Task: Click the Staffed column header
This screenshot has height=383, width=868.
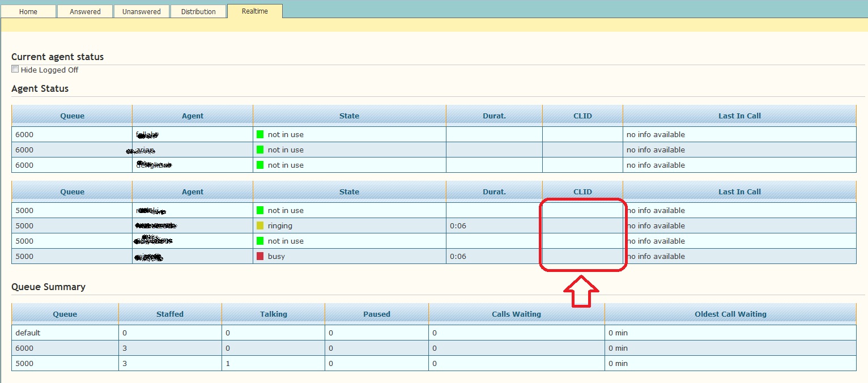Action: point(170,314)
